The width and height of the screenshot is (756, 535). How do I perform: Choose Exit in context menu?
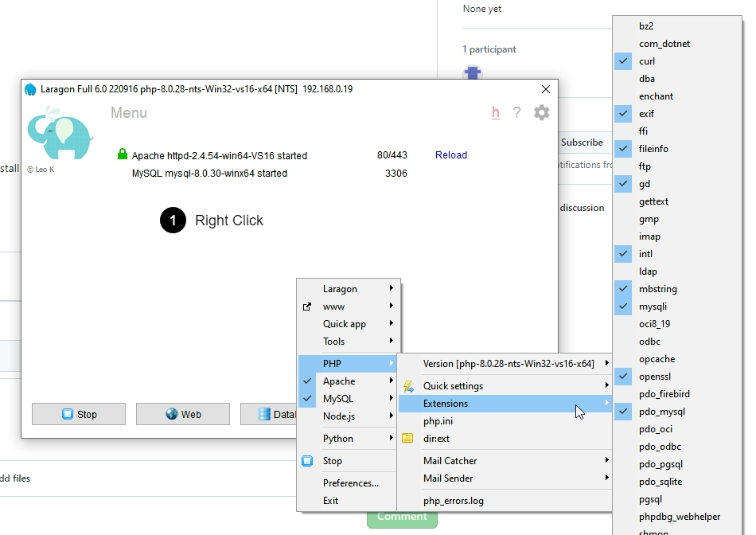click(x=349, y=500)
